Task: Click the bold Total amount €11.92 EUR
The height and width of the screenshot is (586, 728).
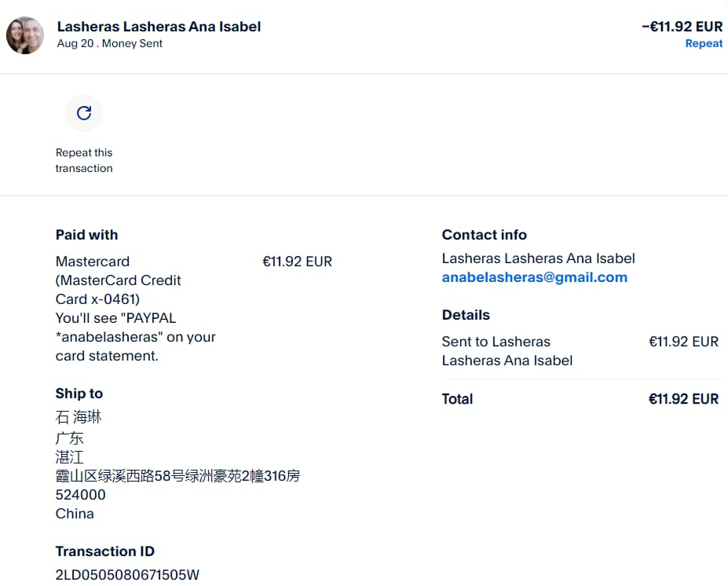Action: coord(683,399)
